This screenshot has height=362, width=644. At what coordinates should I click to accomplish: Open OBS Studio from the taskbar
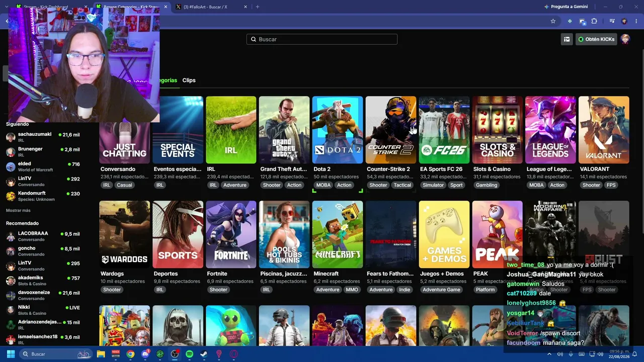175,354
